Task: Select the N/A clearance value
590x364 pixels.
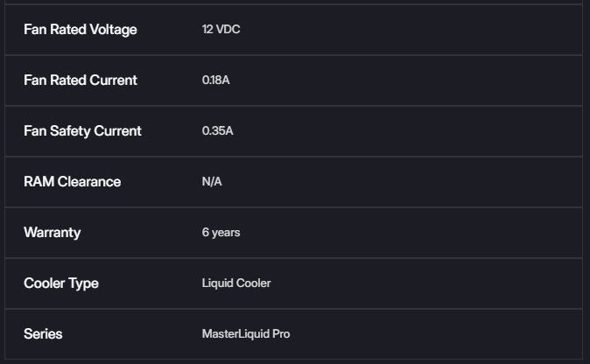Action: click(212, 182)
